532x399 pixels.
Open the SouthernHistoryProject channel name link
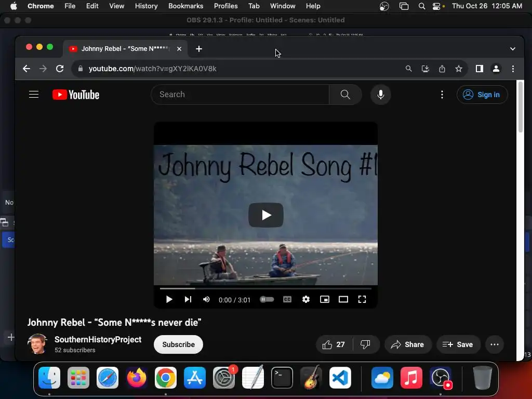(x=98, y=339)
